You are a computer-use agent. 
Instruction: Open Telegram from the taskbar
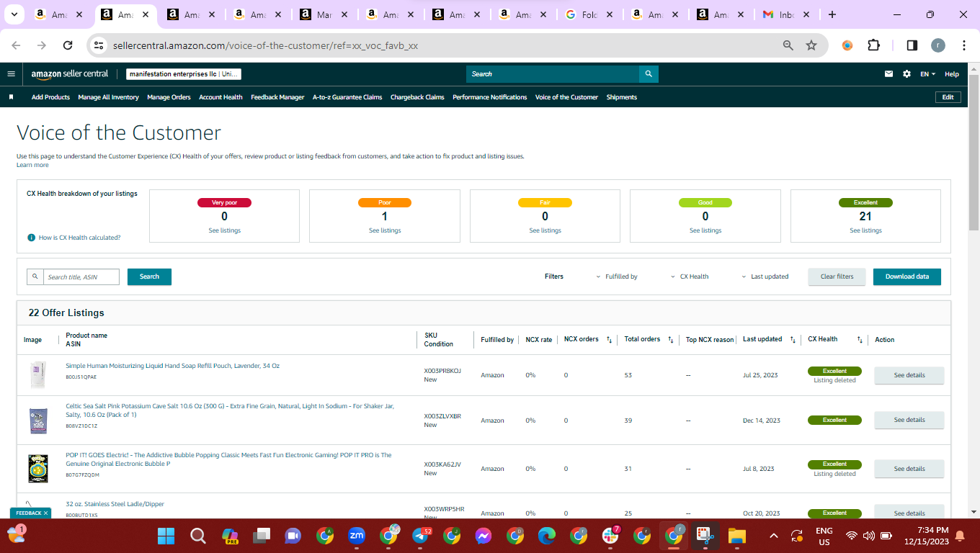(x=420, y=536)
